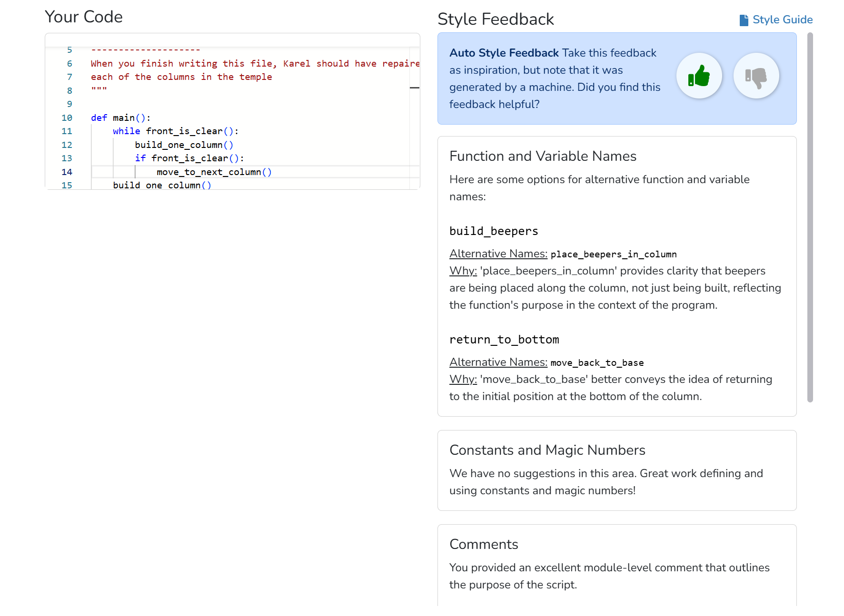Expand the Comments feedback card
The image size is (844, 616).
tap(484, 544)
